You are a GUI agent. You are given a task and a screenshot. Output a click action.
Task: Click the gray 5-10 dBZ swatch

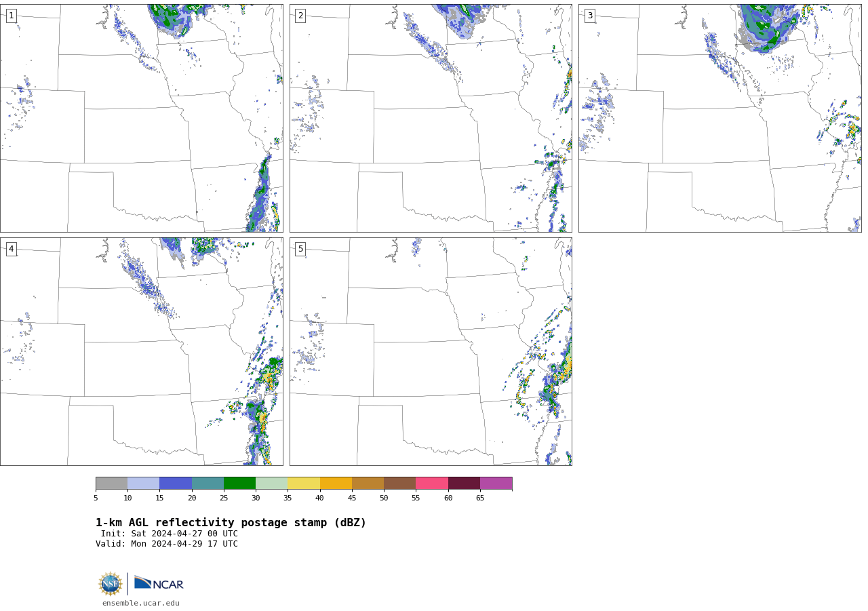tap(111, 483)
